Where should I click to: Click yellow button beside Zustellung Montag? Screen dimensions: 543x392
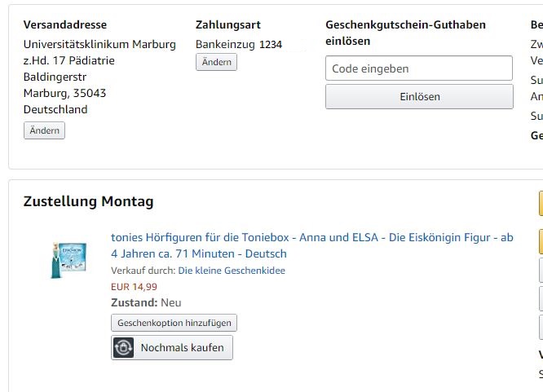click(x=541, y=203)
